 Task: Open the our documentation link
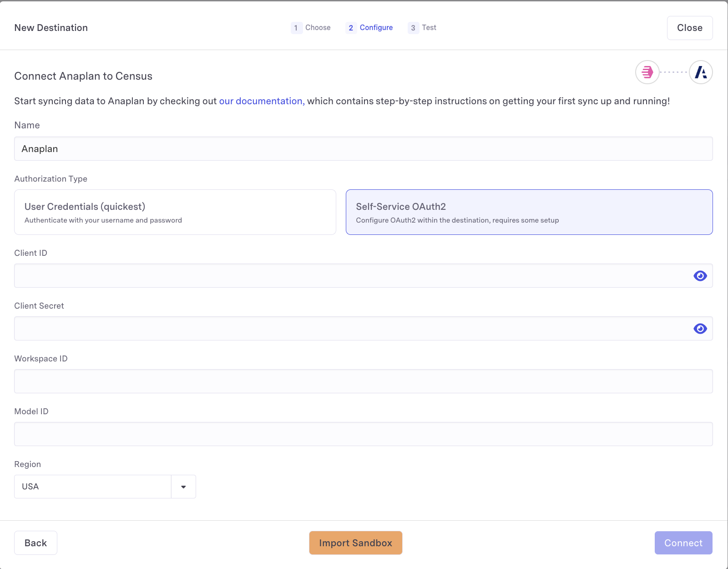[x=262, y=101]
